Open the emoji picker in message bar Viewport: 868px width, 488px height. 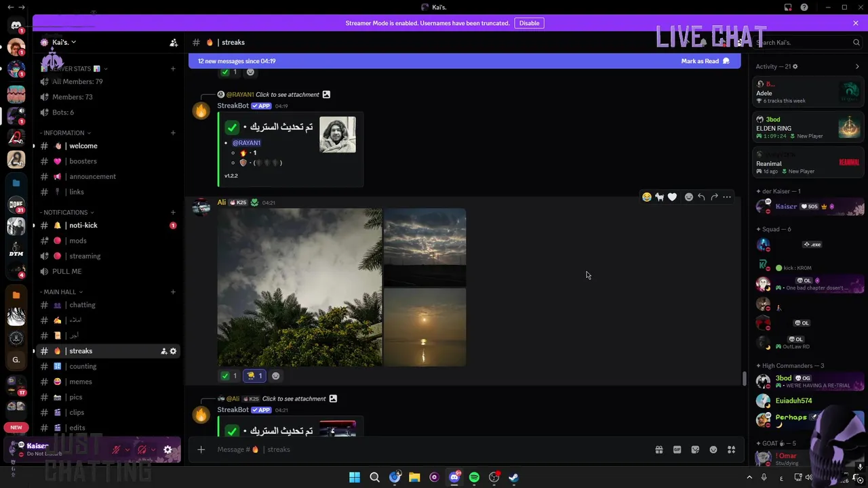click(713, 449)
